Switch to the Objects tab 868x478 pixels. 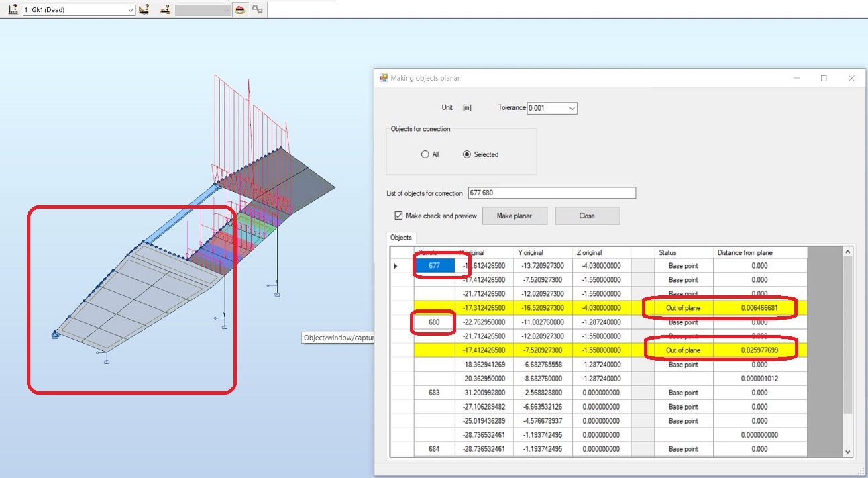(401, 237)
